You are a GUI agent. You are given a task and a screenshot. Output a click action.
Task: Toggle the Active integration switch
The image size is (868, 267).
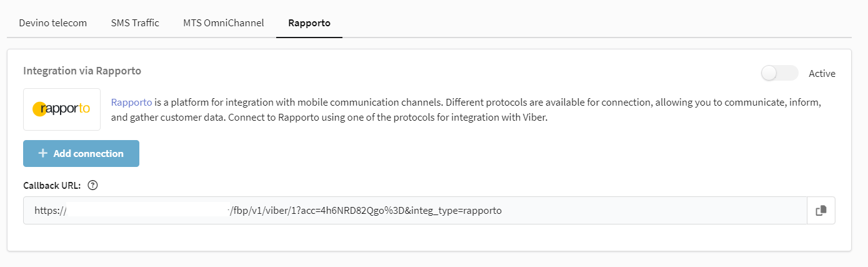(779, 73)
